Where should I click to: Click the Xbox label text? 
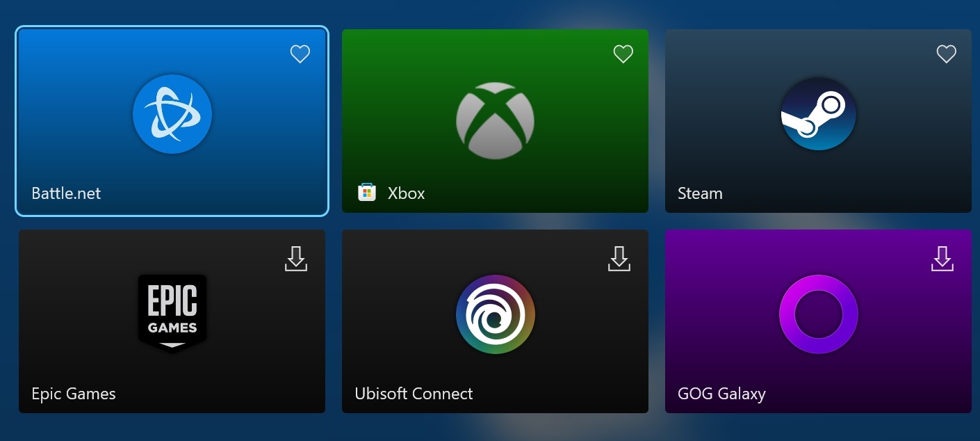pyautogui.click(x=406, y=193)
